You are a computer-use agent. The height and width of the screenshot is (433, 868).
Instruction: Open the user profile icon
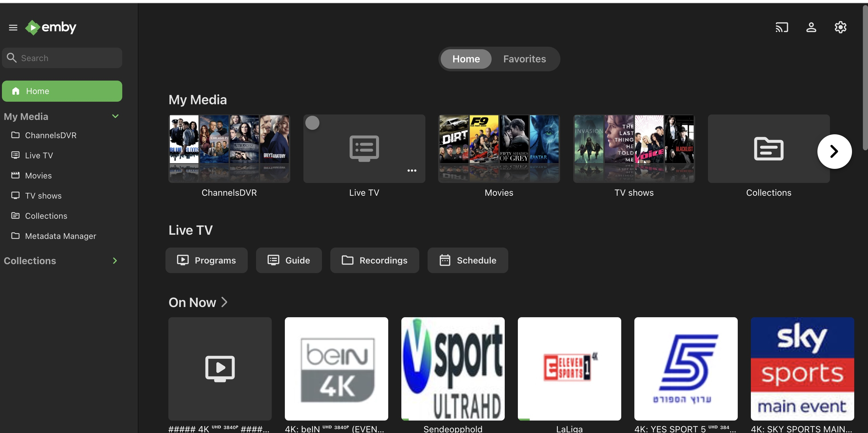point(811,27)
